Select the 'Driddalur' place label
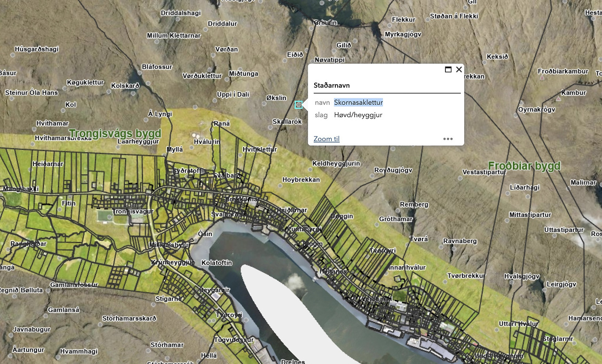This screenshot has height=364, width=602. [222, 24]
